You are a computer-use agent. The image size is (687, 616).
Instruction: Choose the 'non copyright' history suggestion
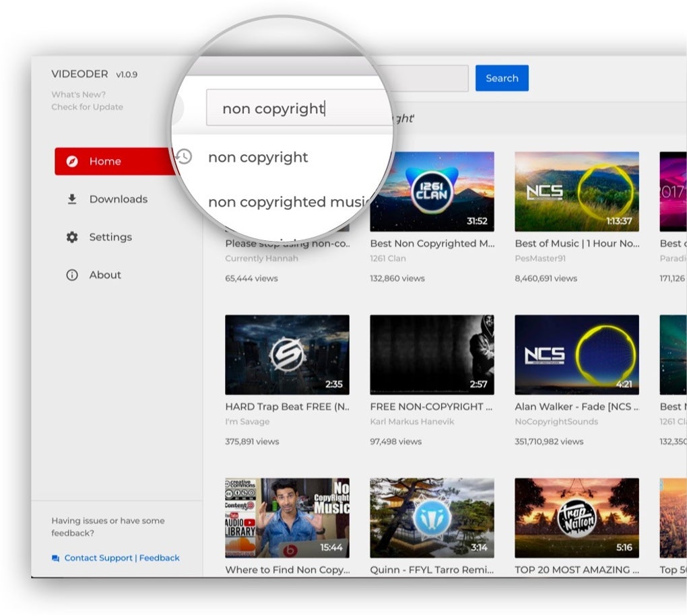(258, 157)
